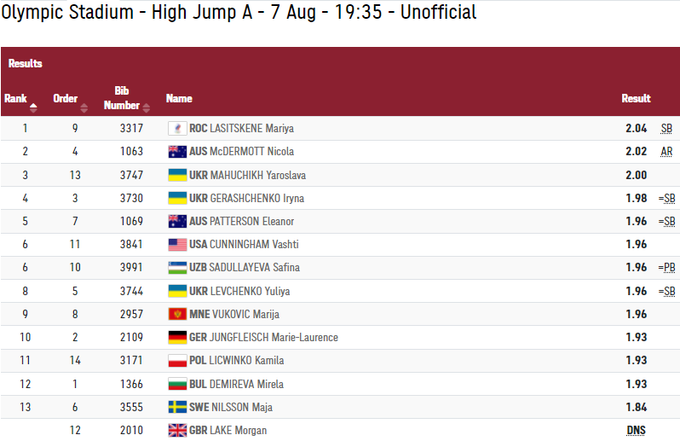Image resolution: width=680 pixels, height=441 pixels.
Task: Click the ROC flag beside Lasitskene
Action: tap(177, 129)
